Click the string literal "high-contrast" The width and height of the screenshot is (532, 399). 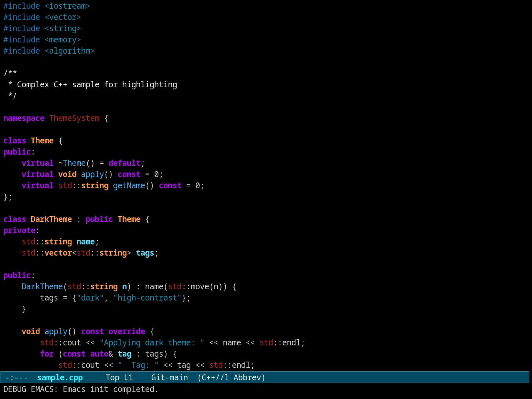(148, 298)
